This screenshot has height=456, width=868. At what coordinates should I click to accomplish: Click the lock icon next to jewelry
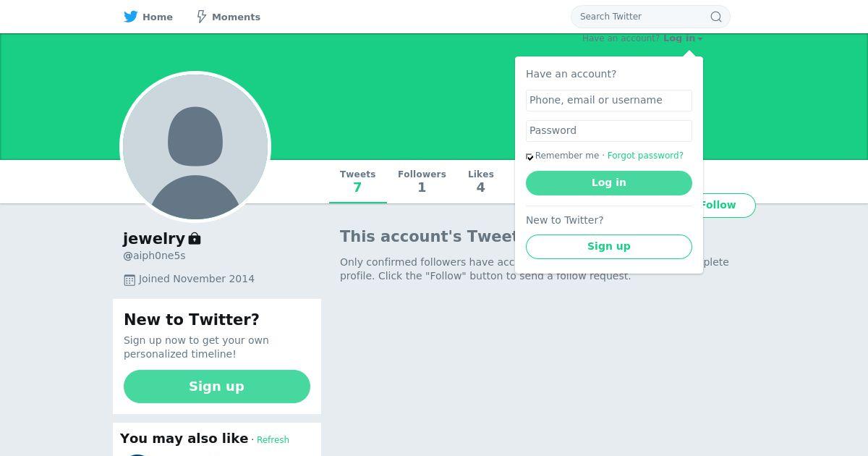pos(195,238)
